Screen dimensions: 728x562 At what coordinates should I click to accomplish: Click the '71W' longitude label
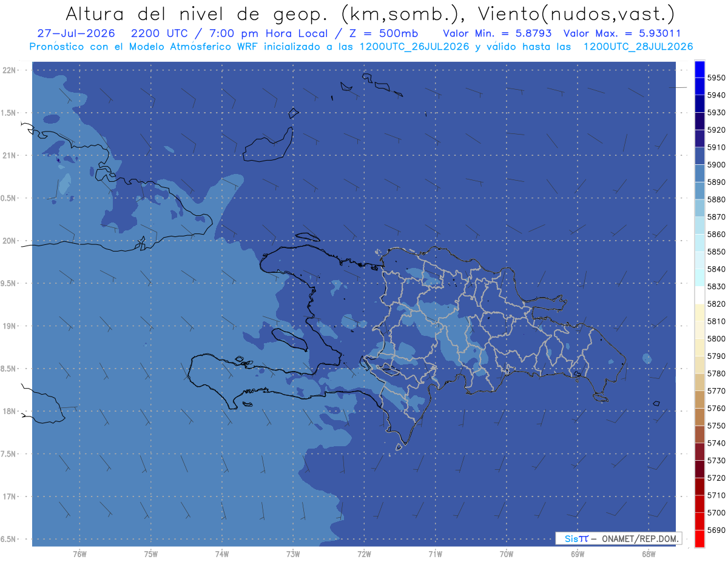(x=435, y=554)
